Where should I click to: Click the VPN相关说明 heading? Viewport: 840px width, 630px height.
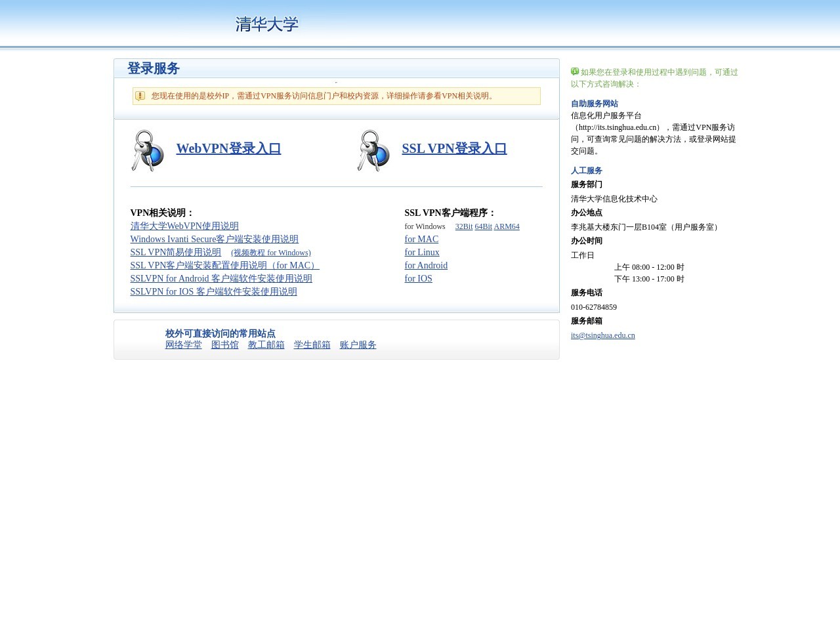[162, 213]
